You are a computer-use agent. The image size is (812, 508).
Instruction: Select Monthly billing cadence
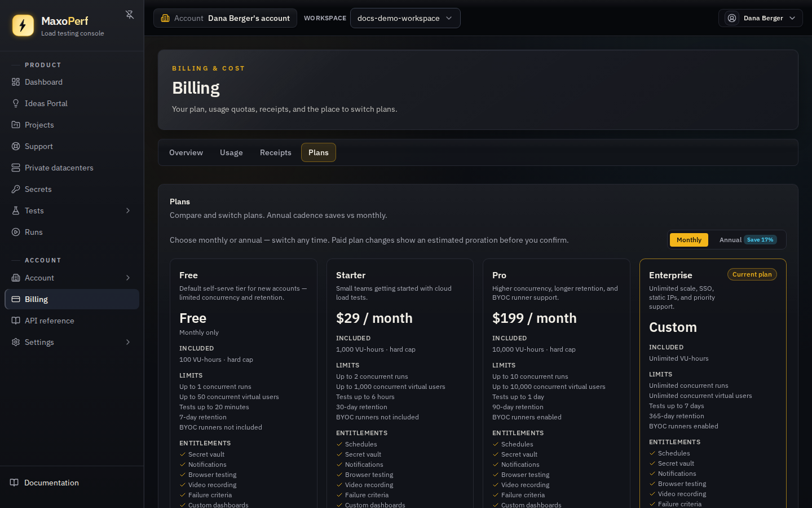(x=689, y=240)
